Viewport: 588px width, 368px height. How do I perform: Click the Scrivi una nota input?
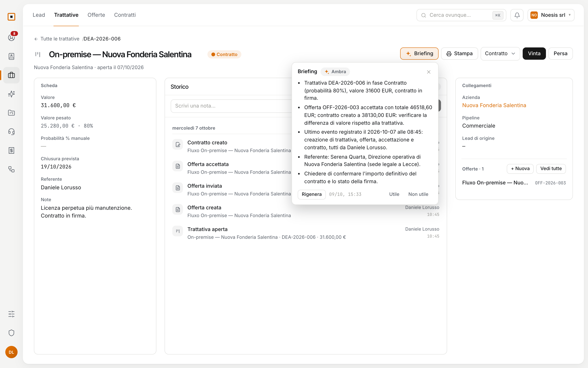(x=231, y=106)
